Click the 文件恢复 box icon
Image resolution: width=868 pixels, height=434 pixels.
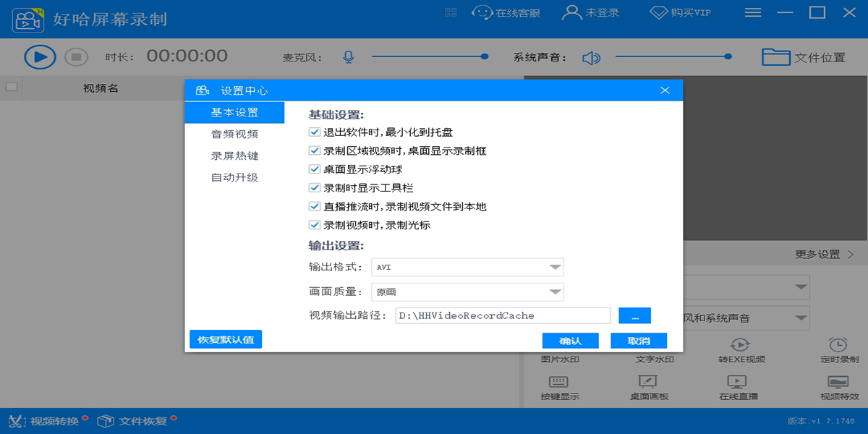point(106,421)
